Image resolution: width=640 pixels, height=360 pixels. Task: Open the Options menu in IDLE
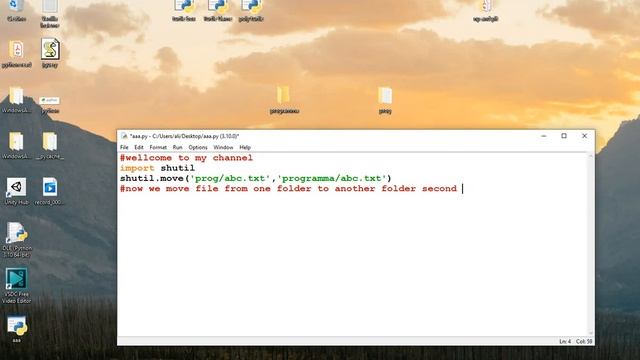click(x=198, y=147)
